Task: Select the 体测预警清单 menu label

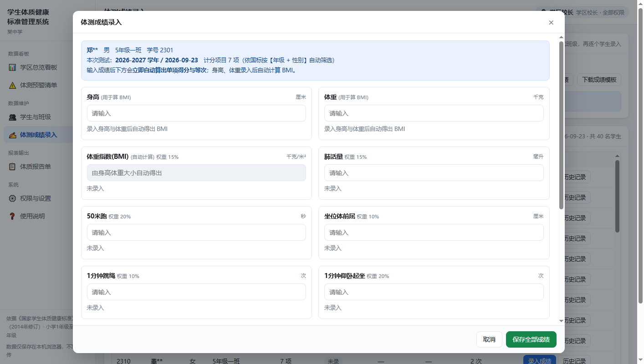Action: (39, 85)
